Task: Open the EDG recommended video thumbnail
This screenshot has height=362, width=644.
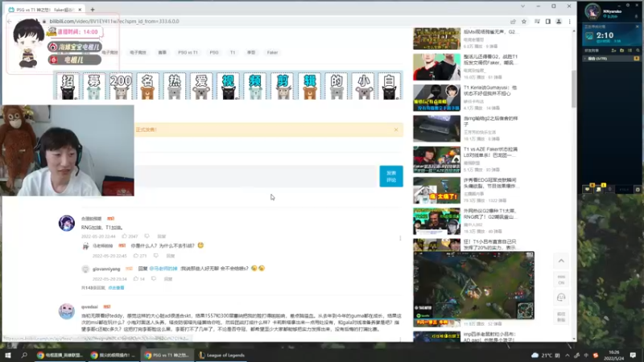Action: pyautogui.click(x=436, y=190)
